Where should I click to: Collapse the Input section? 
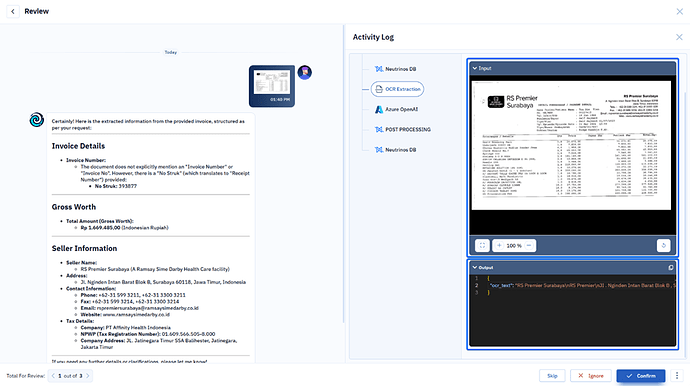(x=475, y=68)
